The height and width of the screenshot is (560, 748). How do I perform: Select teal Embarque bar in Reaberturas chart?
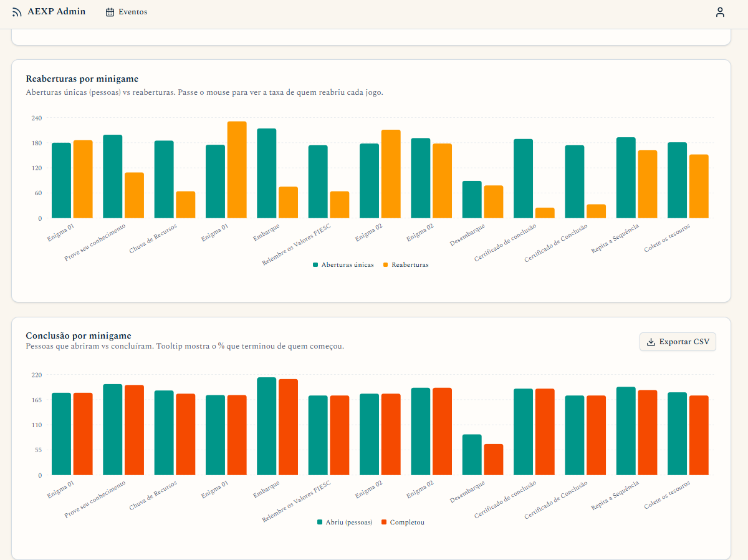(x=267, y=173)
